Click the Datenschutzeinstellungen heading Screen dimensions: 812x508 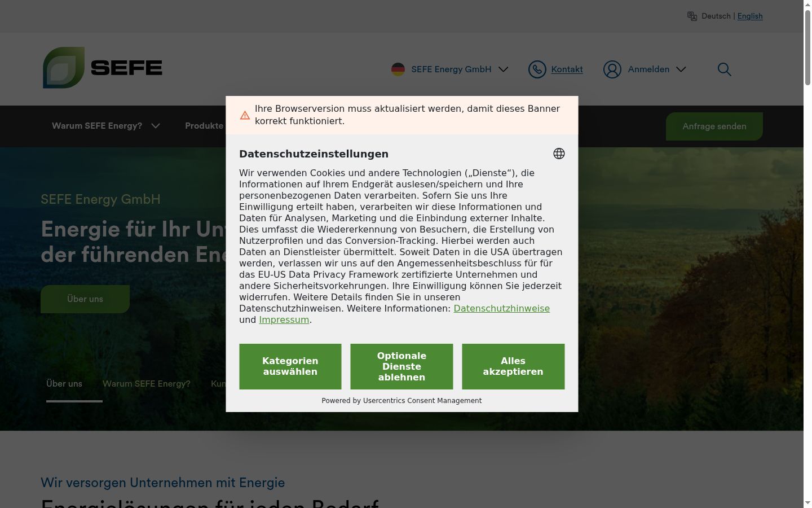click(314, 154)
